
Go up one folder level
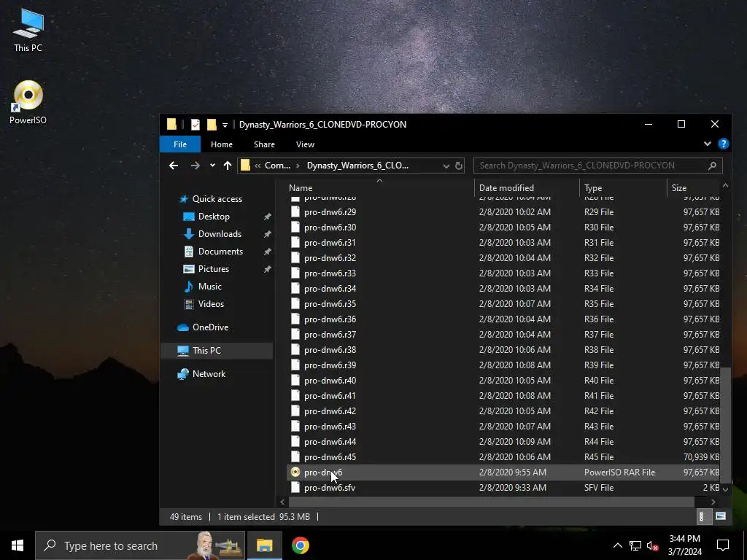click(228, 166)
